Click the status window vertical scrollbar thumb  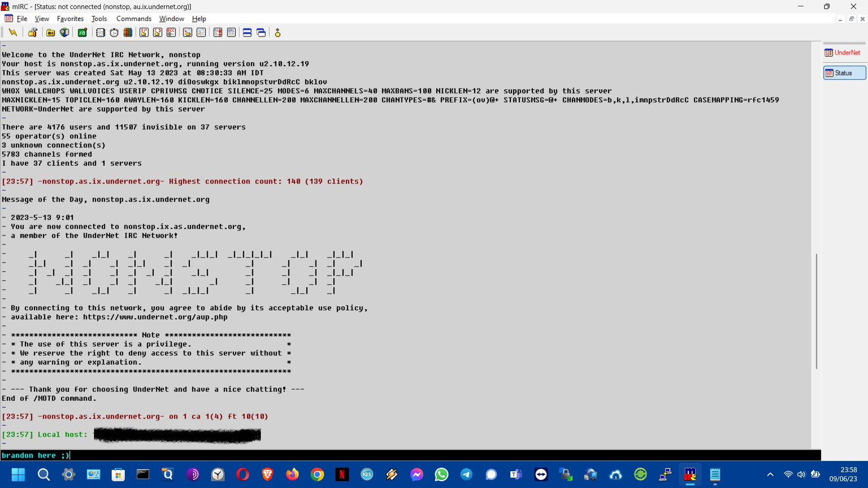(816, 311)
